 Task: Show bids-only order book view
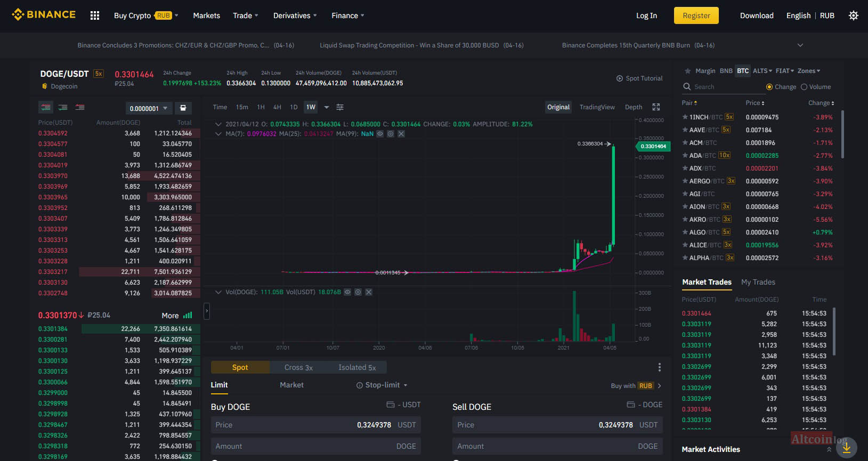point(63,107)
